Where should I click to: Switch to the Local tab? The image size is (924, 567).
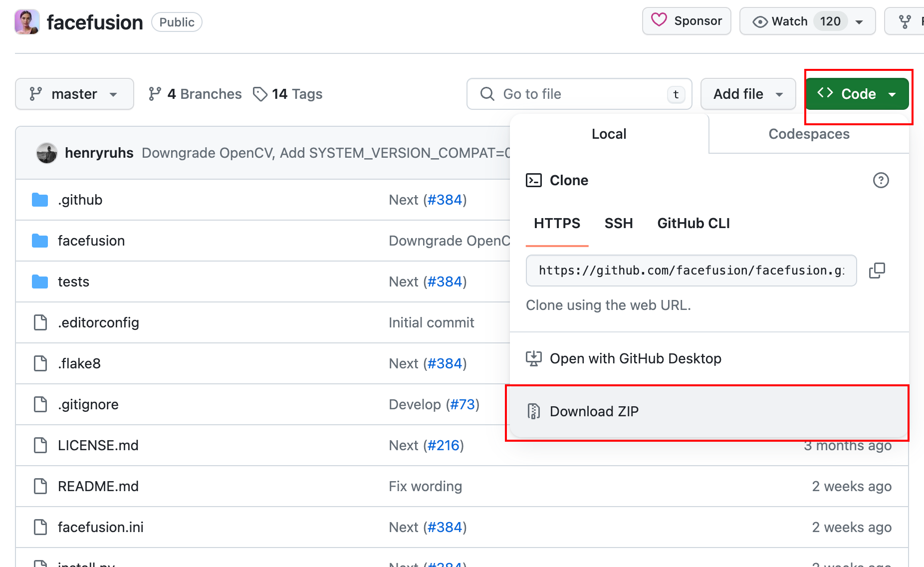click(609, 134)
